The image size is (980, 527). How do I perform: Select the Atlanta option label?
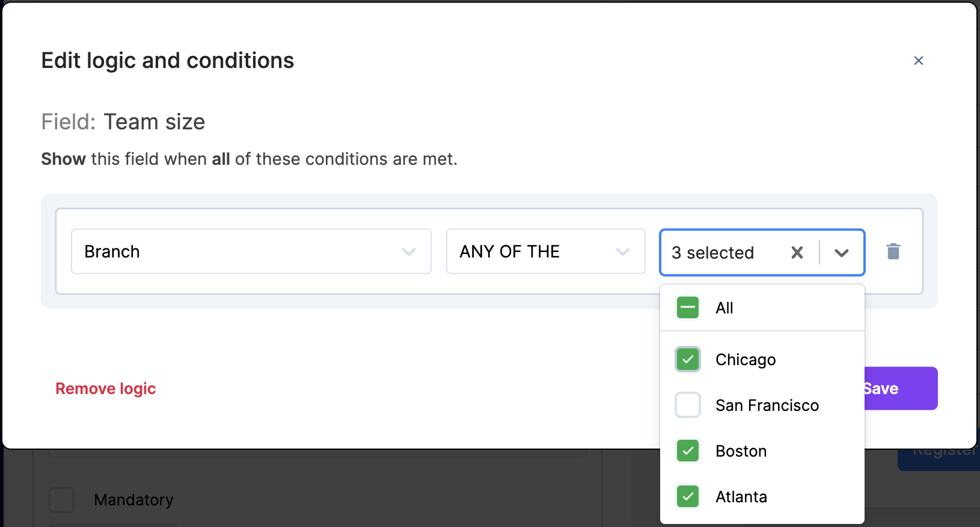coord(741,497)
